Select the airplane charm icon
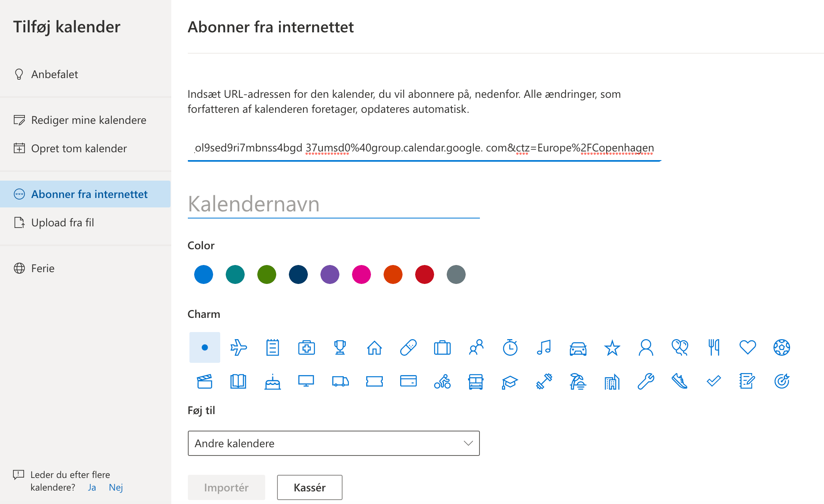The width and height of the screenshot is (824, 504). point(239,347)
